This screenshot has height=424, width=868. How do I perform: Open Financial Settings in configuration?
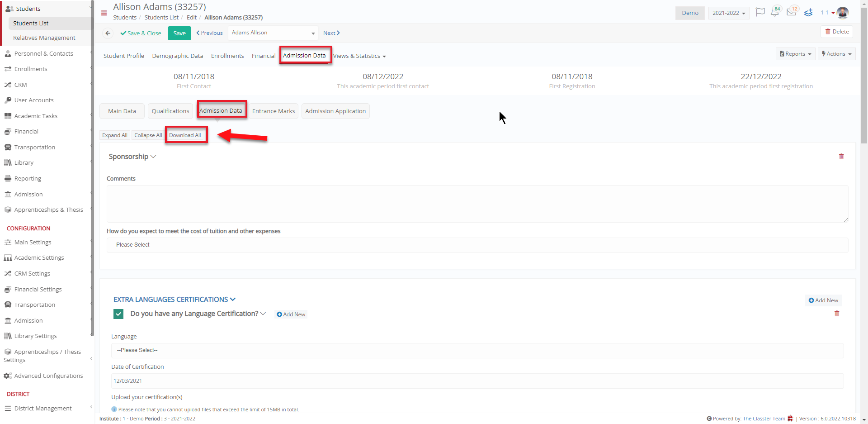[38, 289]
